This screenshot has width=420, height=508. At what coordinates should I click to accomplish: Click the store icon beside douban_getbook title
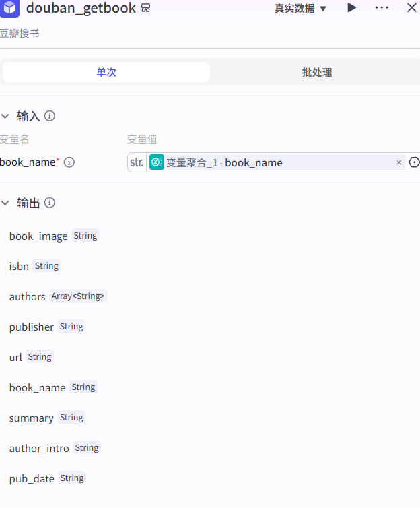point(146,9)
